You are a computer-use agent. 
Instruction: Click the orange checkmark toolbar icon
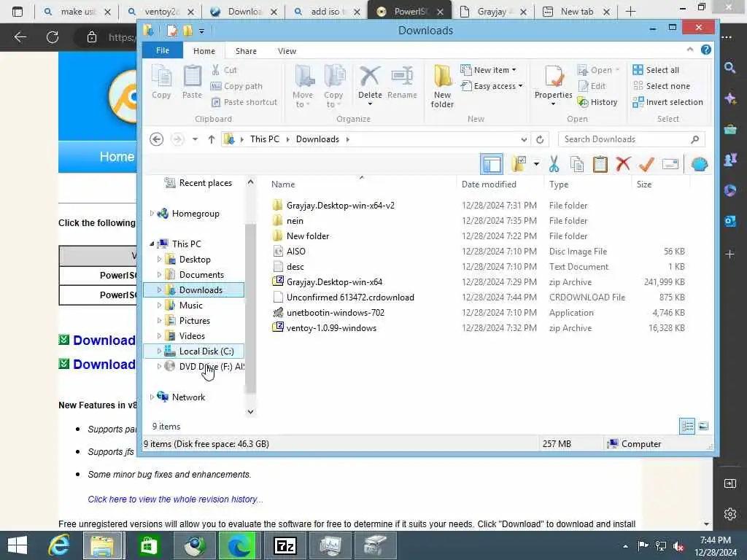coord(646,164)
